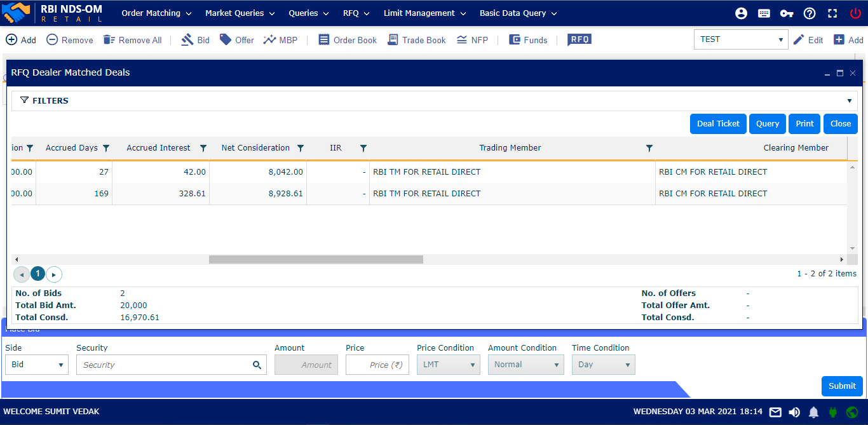Image resolution: width=868 pixels, height=425 pixels.
Task: Click the green globe network icon
Action: point(852,412)
